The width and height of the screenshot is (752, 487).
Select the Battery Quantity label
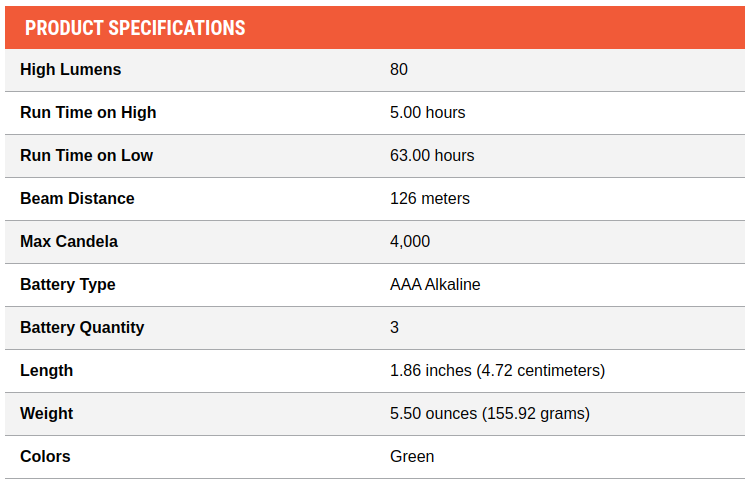tap(82, 328)
